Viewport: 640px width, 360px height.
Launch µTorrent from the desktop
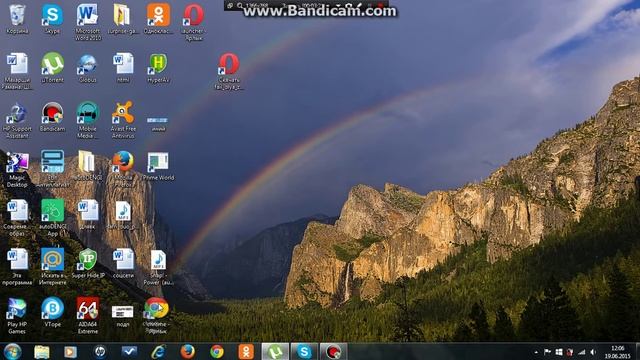click(x=52, y=64)
